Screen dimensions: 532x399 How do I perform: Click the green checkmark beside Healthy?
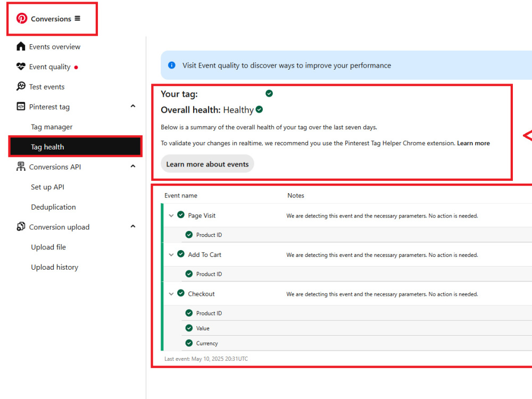click(x=259, y=109)
